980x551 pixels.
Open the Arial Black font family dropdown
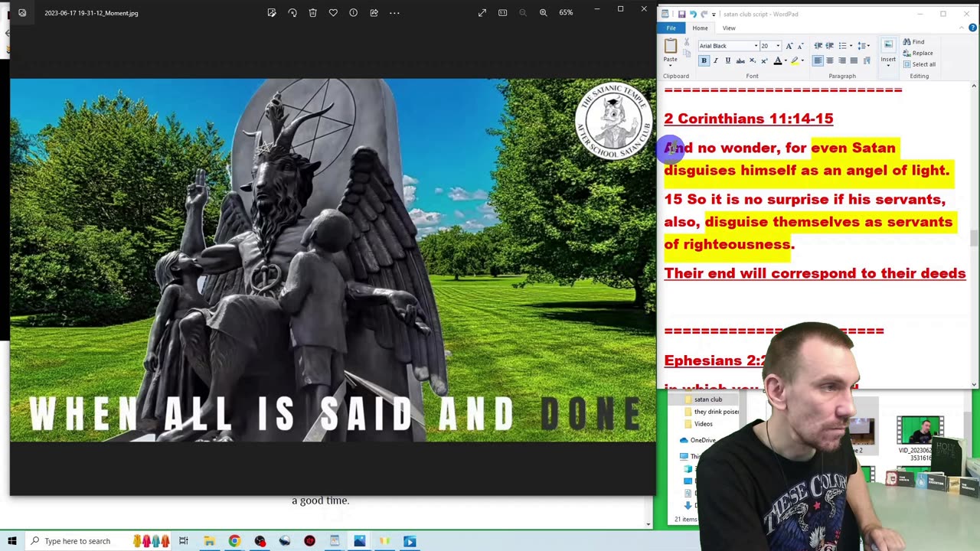(x=756, y=46)
